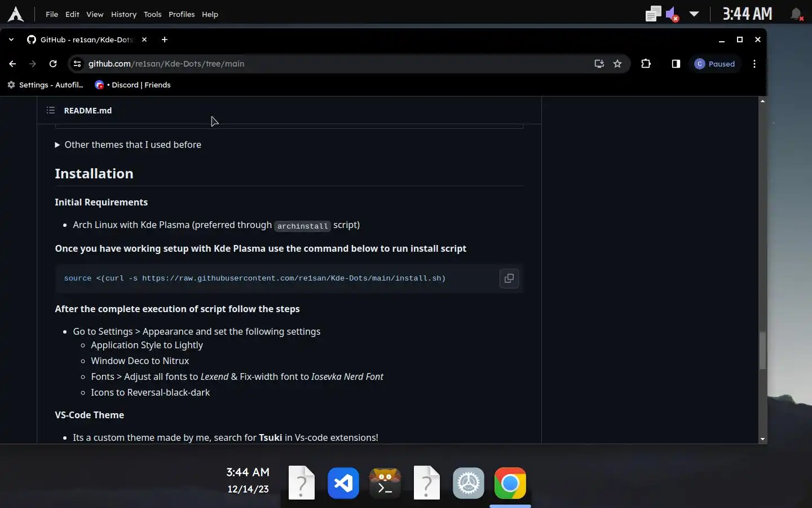
Task: Launch the cat terminal app from dock
Action: coord(385,483)
